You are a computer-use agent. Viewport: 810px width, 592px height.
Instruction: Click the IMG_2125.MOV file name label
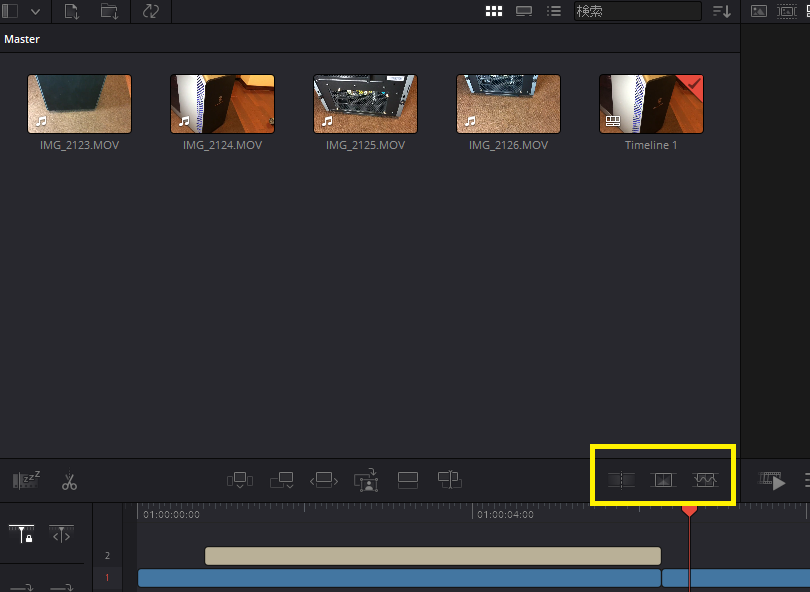(365, 145)
